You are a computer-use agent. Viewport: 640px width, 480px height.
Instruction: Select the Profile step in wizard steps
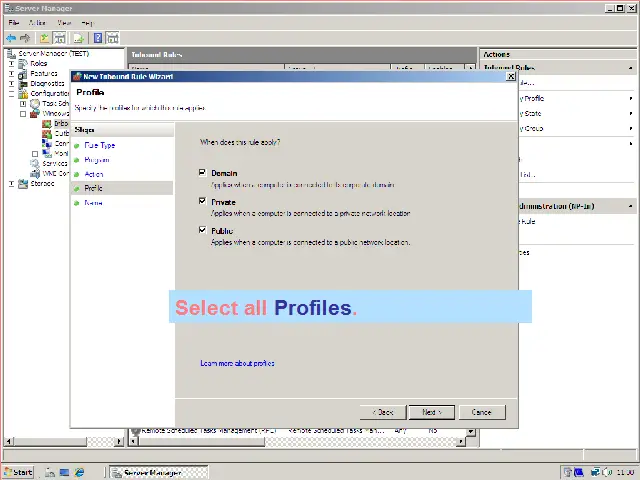coord(122,188)
